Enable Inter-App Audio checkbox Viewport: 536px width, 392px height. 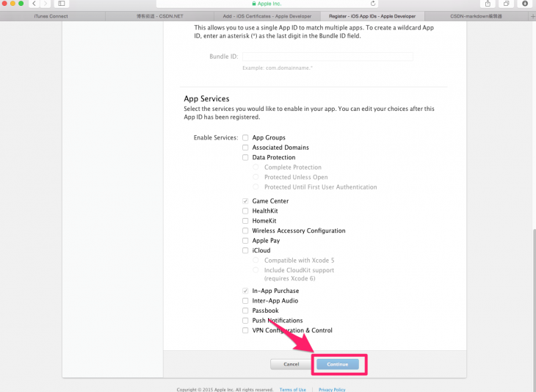click(x=245, y=301)
